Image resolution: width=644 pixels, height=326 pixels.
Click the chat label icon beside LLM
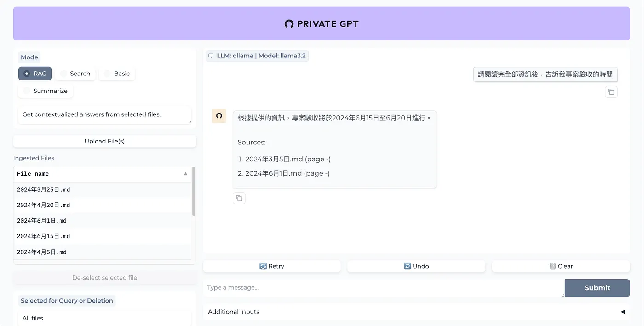pyautogui.click(x=211, y=56)
